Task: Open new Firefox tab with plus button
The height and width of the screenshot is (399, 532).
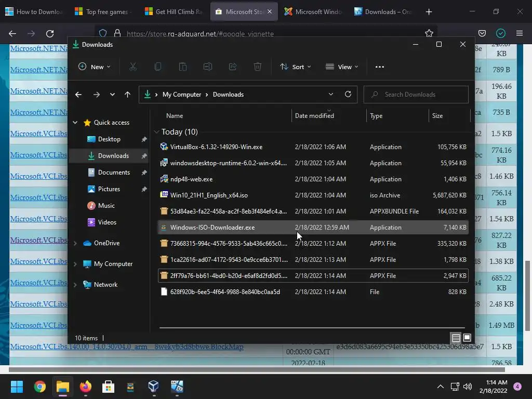Action: pos(429,12)
